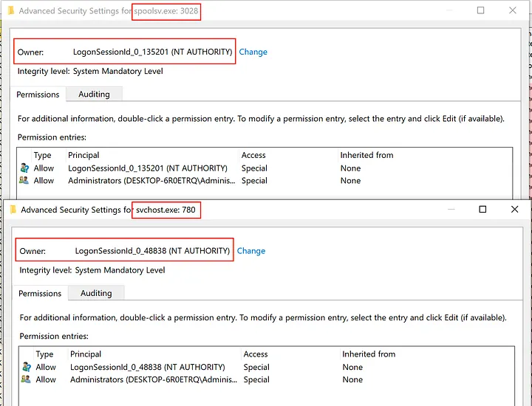Open the Auditing tab in svchost.exe window
This screenshot has height=406, width=532.
click(96, 293)
